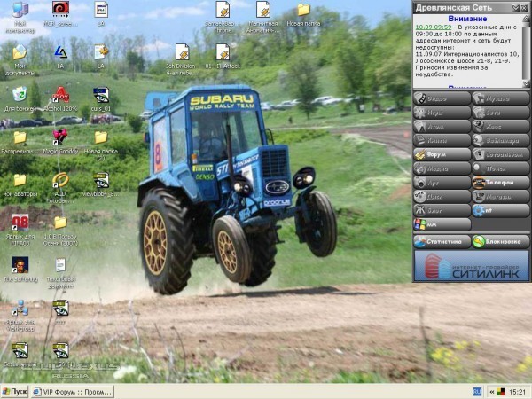This screenshot has width=532, height=399.
Task: Click the Ситилинк provider banner
Action: pyautogui.click(x=472, y=266)
